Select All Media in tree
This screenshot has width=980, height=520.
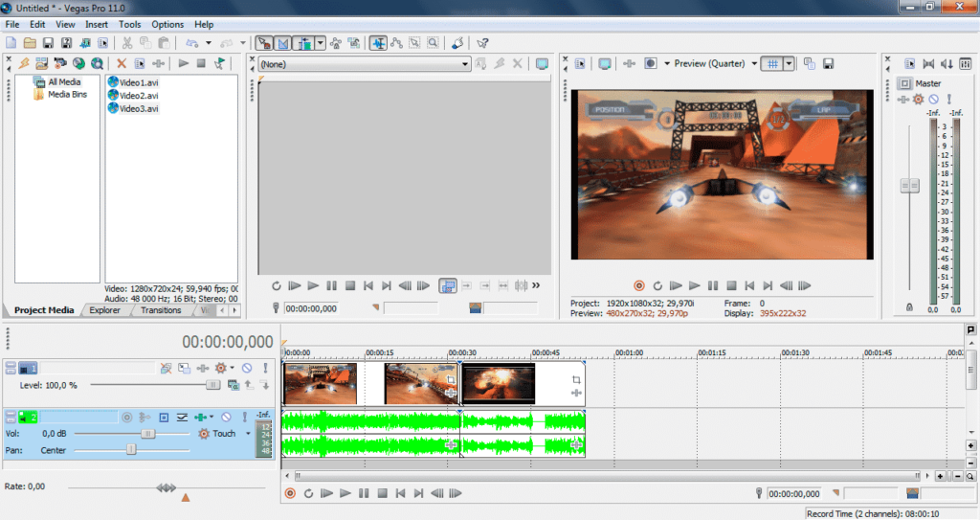(x=64, y=82)
